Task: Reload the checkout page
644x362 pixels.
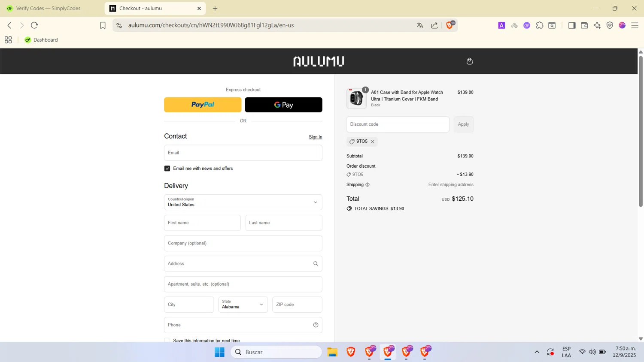Action: pos(35,25)
